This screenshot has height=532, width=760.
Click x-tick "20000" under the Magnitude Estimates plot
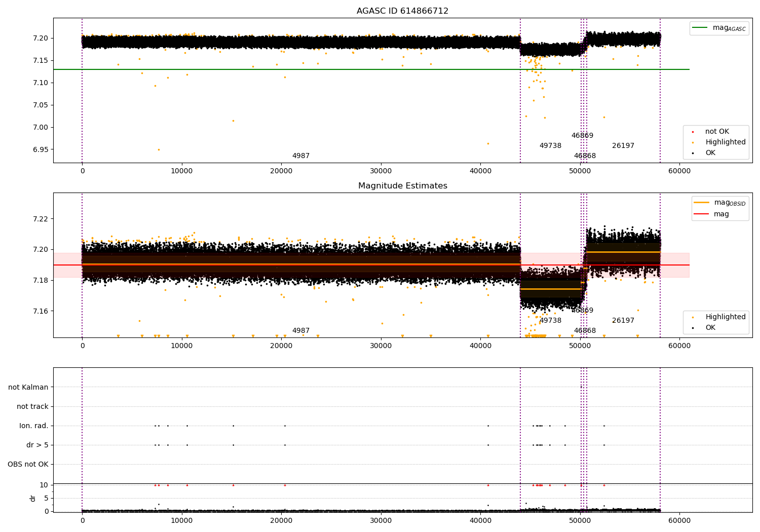pos(281,346)
